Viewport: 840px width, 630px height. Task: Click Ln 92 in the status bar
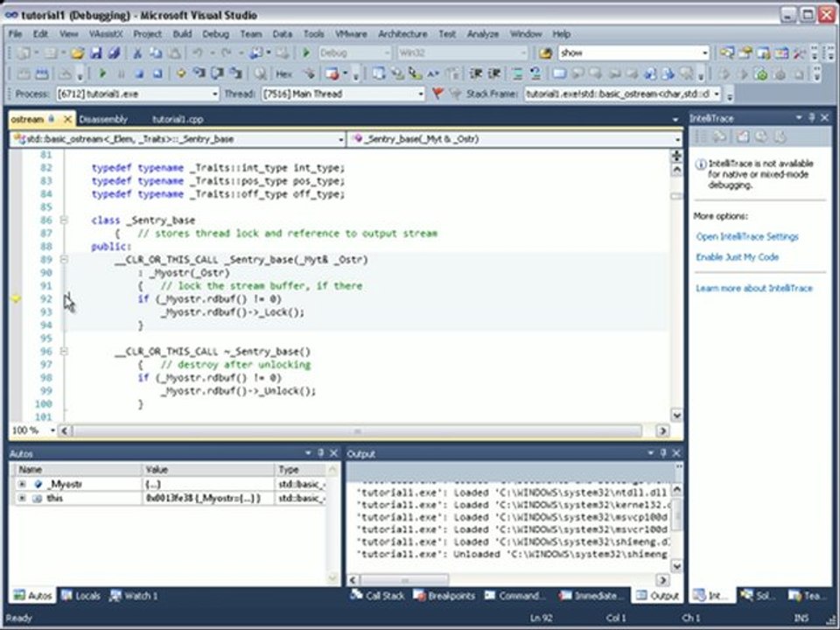point(541,619)
